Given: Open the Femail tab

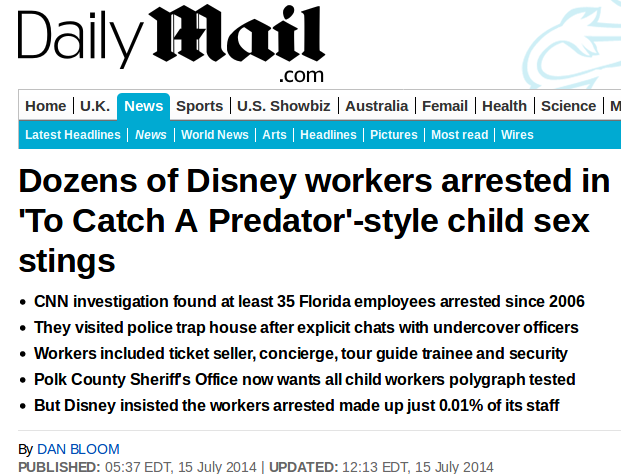Looking at the screenshot, I should 445,106.
